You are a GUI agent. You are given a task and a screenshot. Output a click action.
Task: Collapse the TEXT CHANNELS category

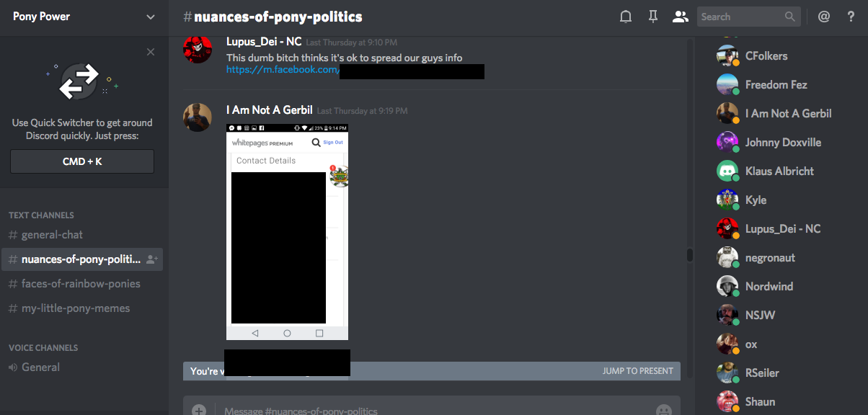[41, 215]
